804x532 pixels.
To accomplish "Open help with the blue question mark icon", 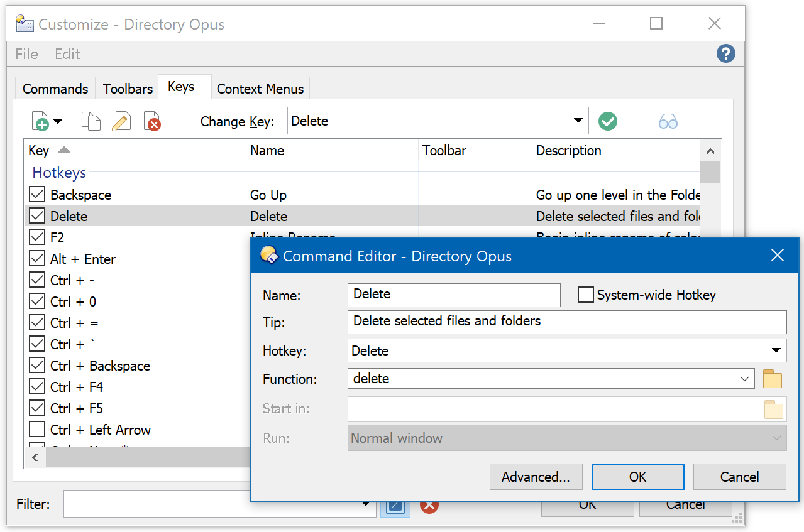I will click(x=726, y=53).
